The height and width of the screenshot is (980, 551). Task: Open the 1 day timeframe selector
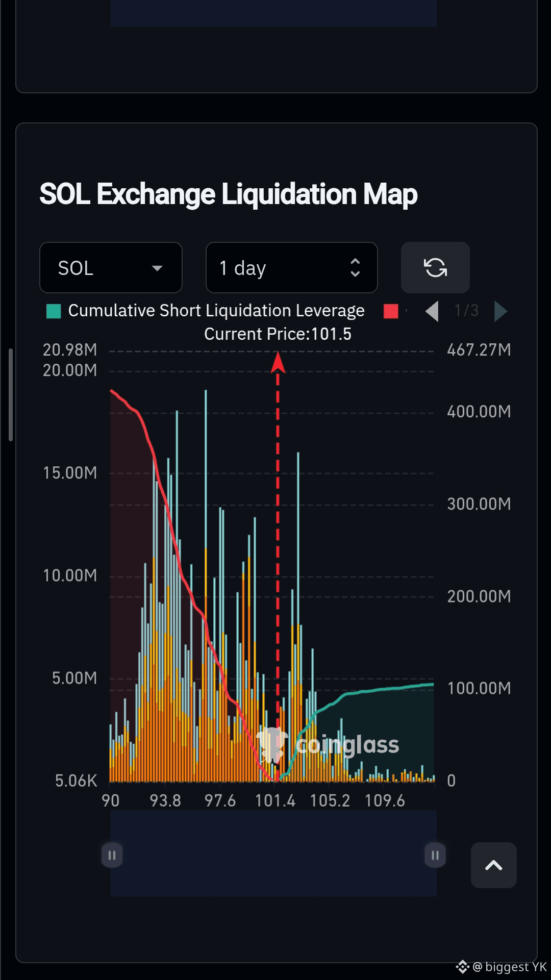pos(291,268)
